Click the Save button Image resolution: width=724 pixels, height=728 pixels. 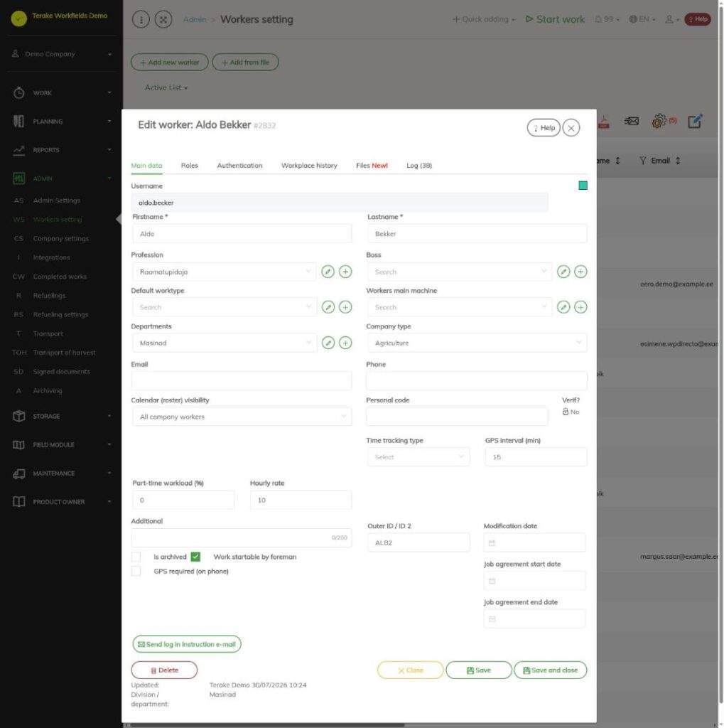click(478, 670)
